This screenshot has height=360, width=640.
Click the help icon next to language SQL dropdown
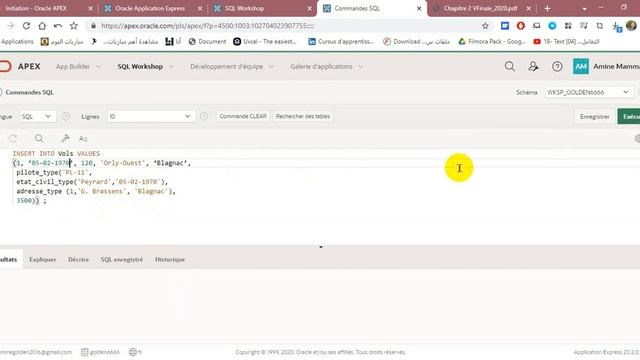pos(66,116)
